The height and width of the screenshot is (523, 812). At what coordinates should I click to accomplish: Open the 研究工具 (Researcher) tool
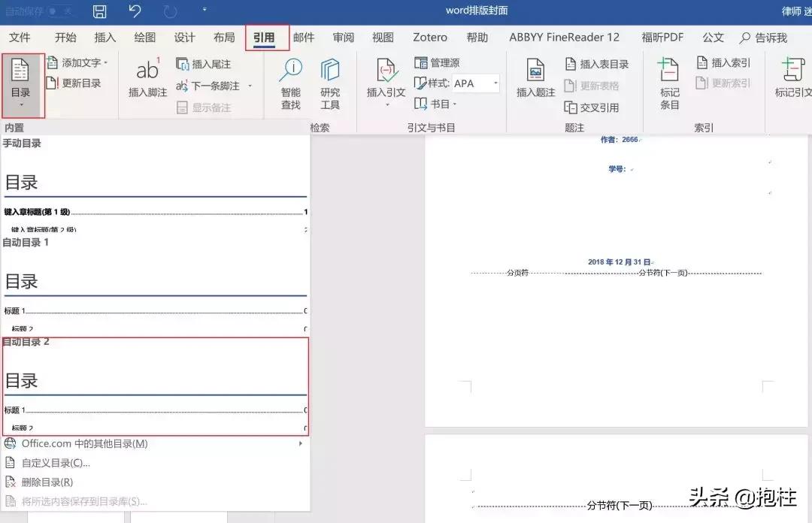tap(330, 83)
